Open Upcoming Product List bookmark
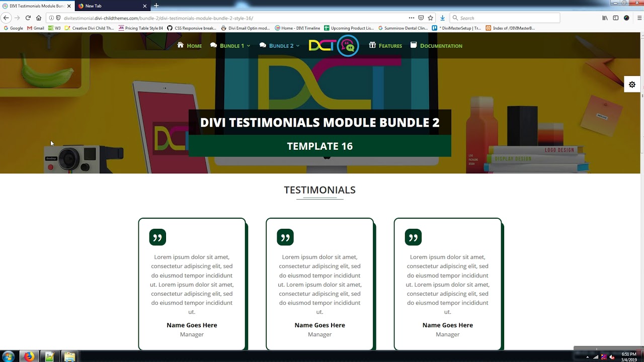Image resolution: width=644 pixels, height=362 pixels. coord(349,28)
